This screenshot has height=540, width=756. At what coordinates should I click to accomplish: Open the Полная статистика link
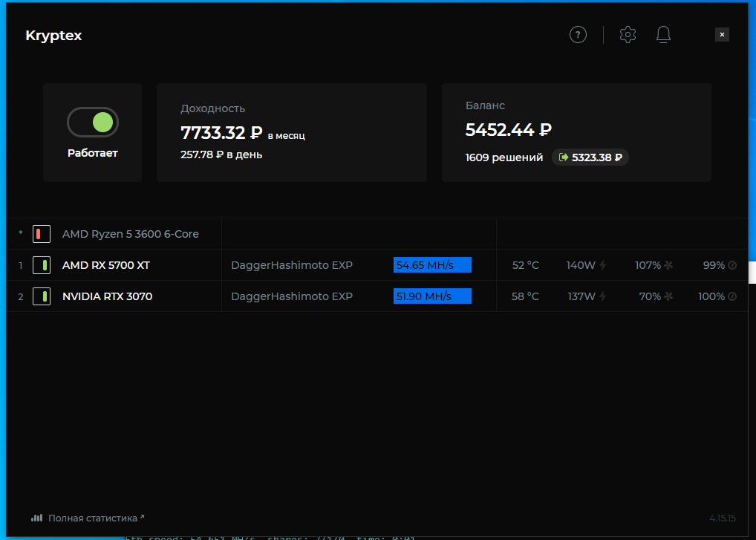[x=96, y=518]
